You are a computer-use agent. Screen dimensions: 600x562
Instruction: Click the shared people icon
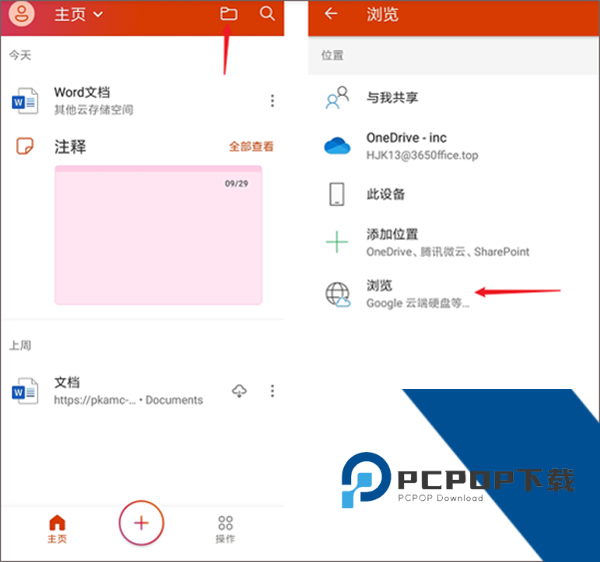(337, 98)
